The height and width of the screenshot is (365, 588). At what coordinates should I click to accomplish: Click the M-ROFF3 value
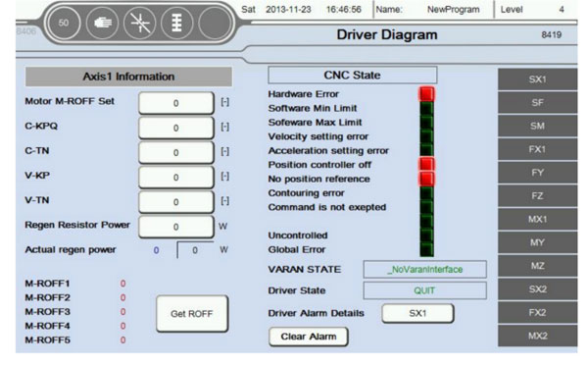pos(122,312)
